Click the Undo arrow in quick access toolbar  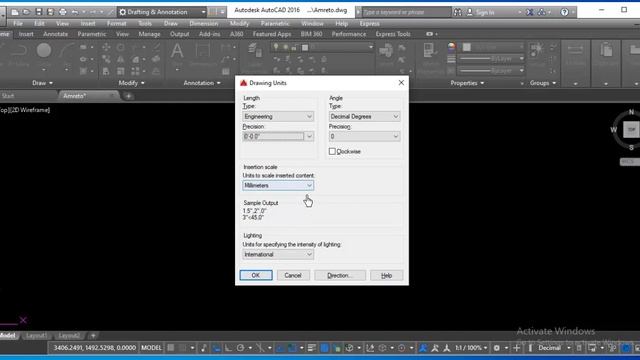click(x=75, y=12)
